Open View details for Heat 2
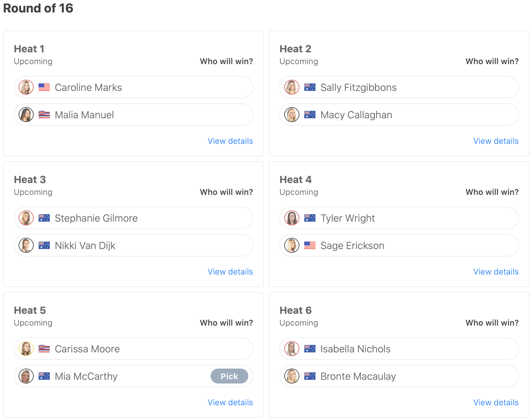This screenshot has width=532, height=419. click(x=496, y=141)
